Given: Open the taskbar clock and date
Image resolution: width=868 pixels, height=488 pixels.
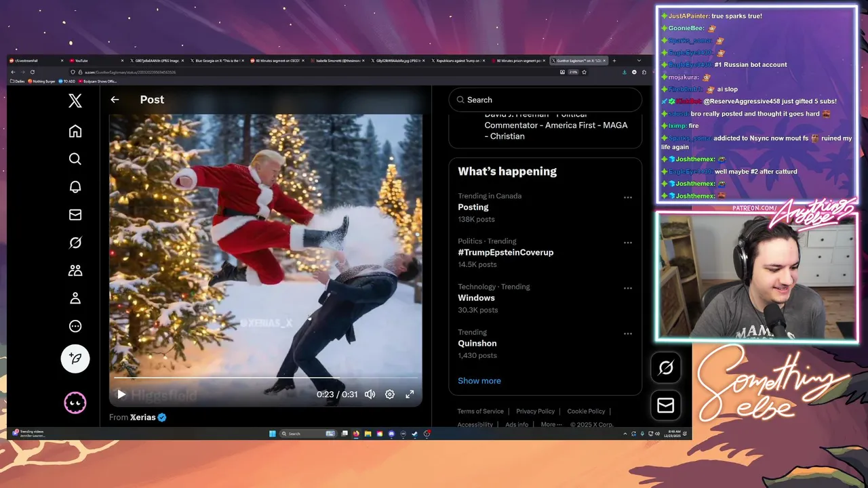Looking at the screenshot, I should click(x=674, y=434).
